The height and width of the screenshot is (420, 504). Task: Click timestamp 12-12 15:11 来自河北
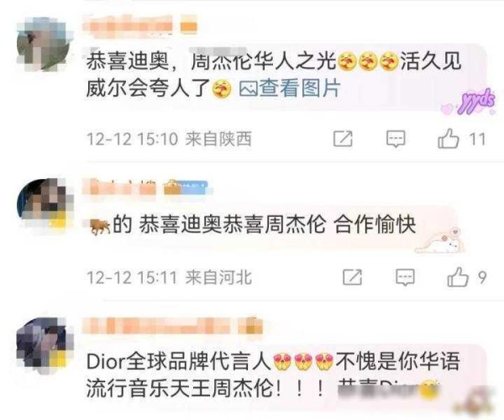click(169, 277)
